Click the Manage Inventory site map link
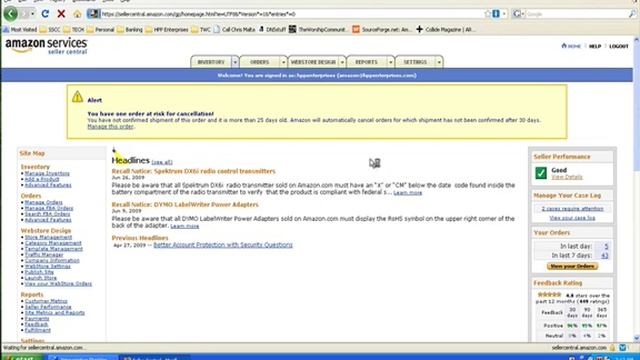The width and height of the screenshot is (640, 360). [47, 173]
